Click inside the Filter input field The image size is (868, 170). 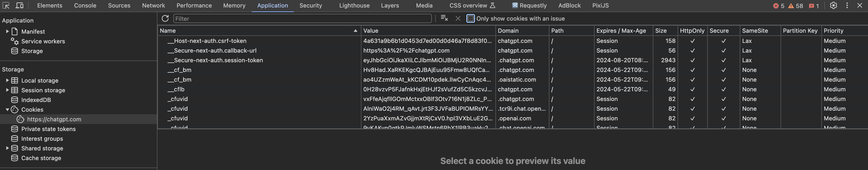point(302,18)
